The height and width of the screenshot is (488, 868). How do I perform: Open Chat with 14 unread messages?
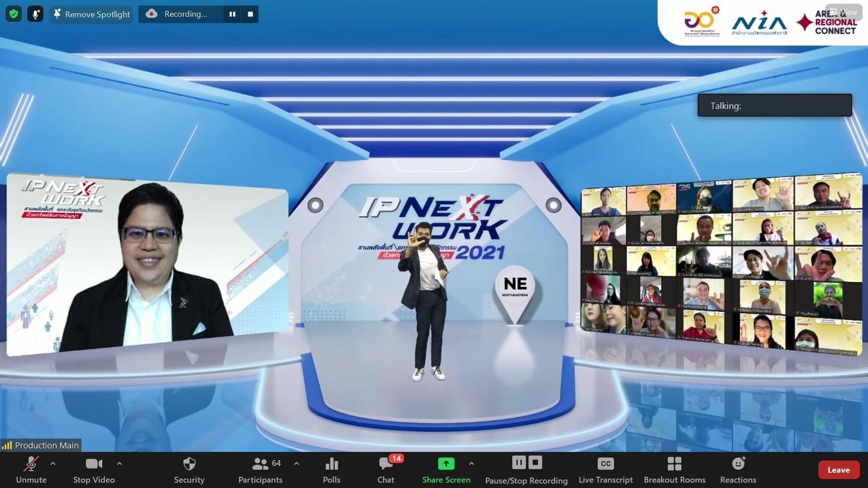pos(386,470)
